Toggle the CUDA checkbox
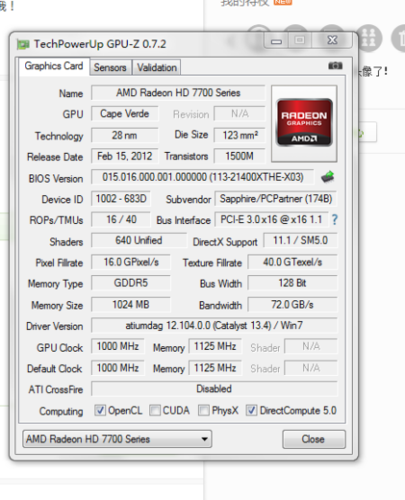 [155, 410]
